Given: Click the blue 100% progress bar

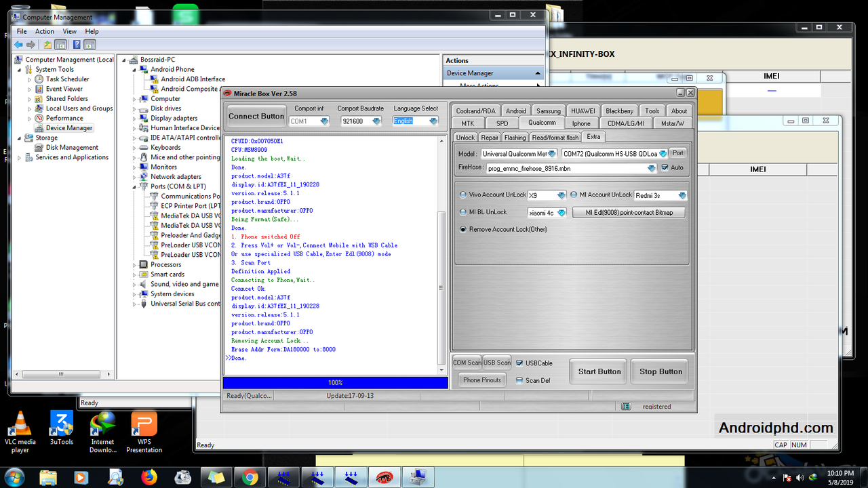Looking at the screenshot, I should [x=335, y=383].
